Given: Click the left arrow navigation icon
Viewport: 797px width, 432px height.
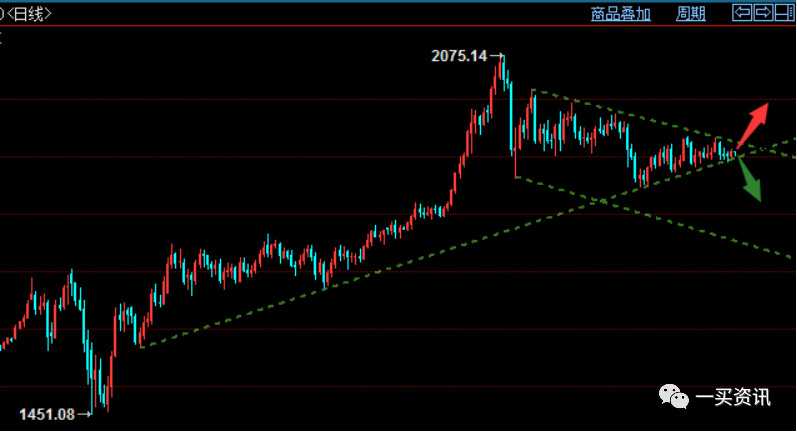Looking at the screenshot, I should pos(742,13).
